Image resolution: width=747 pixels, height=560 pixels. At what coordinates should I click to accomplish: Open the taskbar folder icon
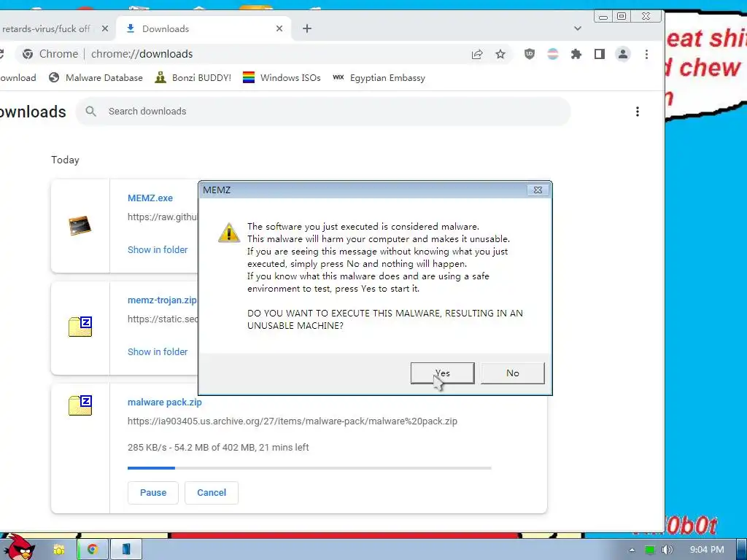tap(58, 550)
